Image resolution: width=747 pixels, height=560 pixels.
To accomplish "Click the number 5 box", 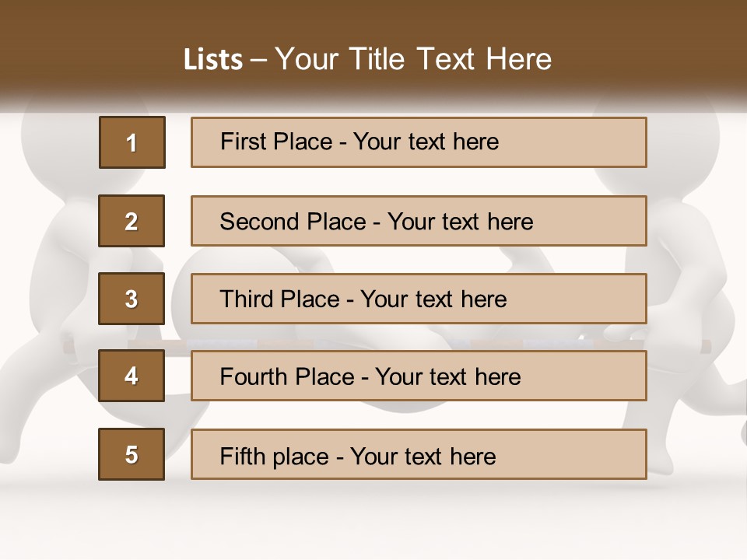I will click(x=132, y=454).
